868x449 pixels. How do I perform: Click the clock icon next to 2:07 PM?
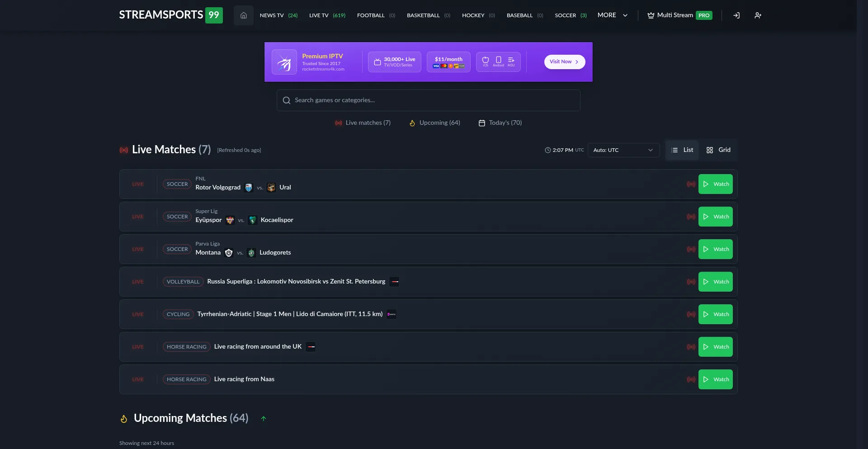point(548,150)
